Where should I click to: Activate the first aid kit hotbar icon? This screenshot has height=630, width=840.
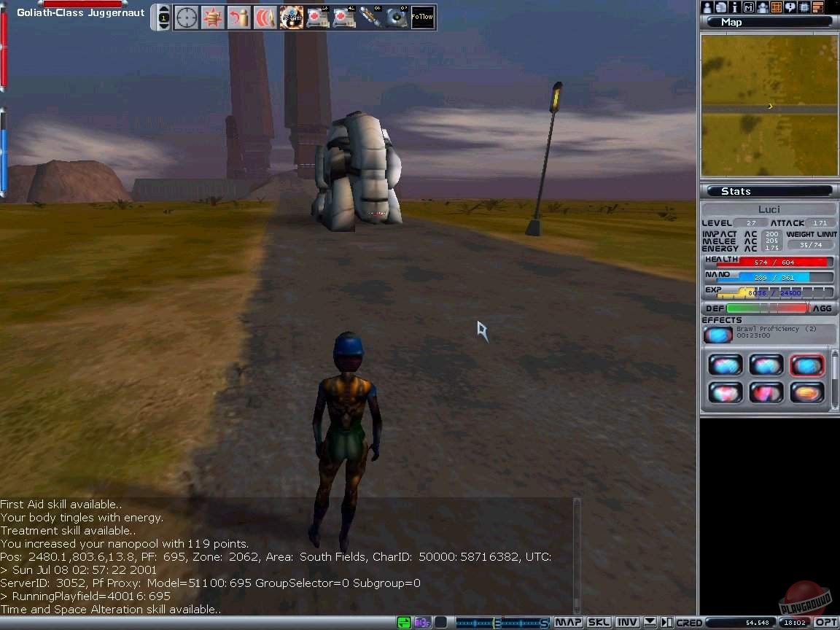318,17
